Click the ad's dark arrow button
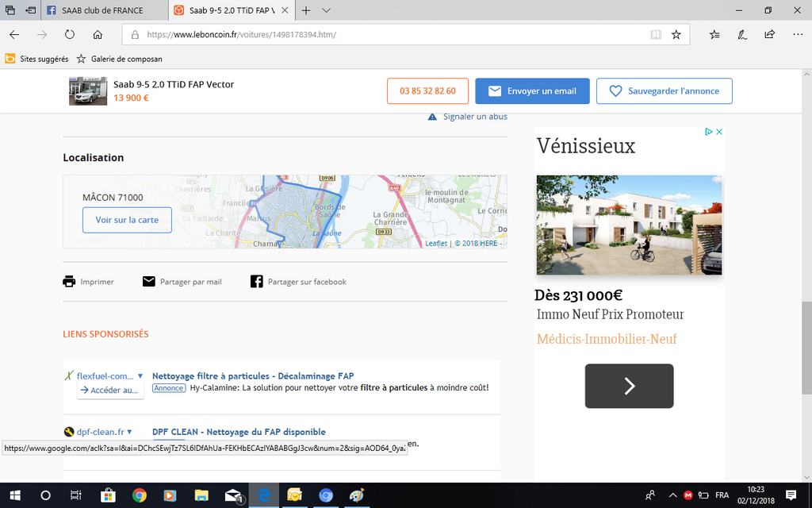This screenshot has height=508, width=812. point(629,386)
